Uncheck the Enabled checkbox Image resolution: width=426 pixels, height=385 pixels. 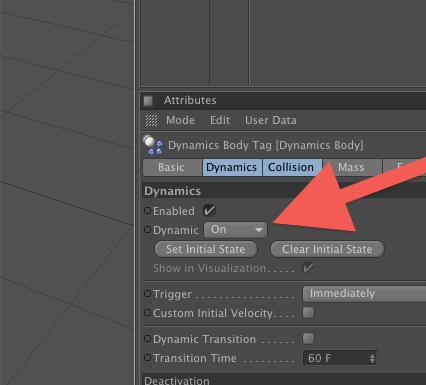209,210
